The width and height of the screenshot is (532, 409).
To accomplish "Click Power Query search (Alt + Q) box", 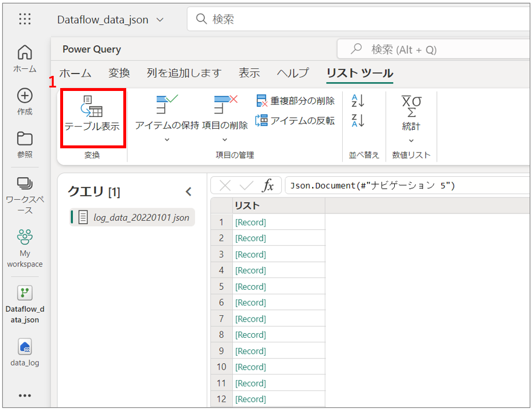I will [x=434, y=50].
